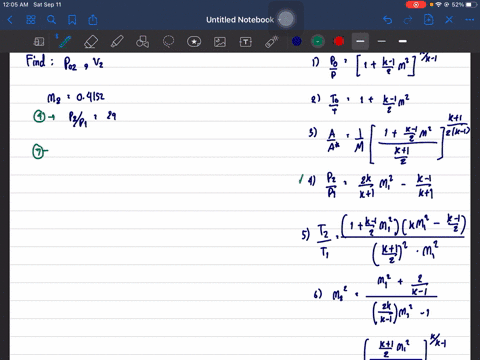Open the more options ellipsis menu
The height and width of the screenshot is (360, 480).
(470, 20)
